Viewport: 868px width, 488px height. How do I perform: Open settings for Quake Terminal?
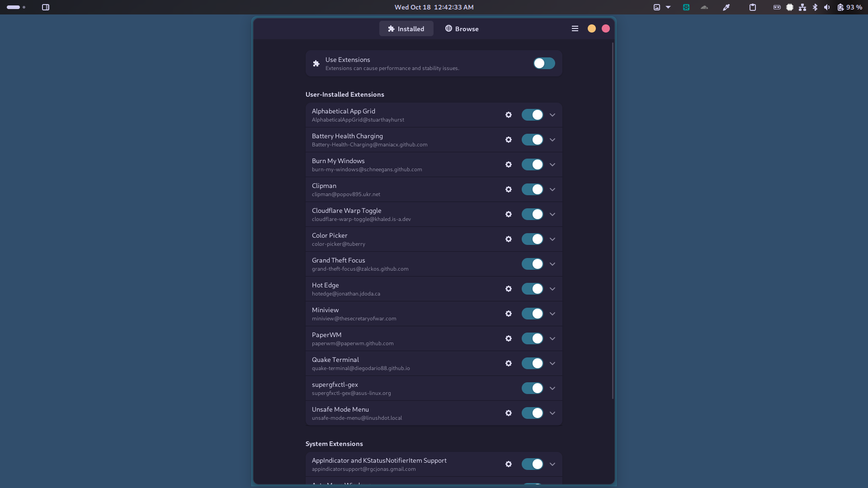pyautogui.click(x=508, y=363)
